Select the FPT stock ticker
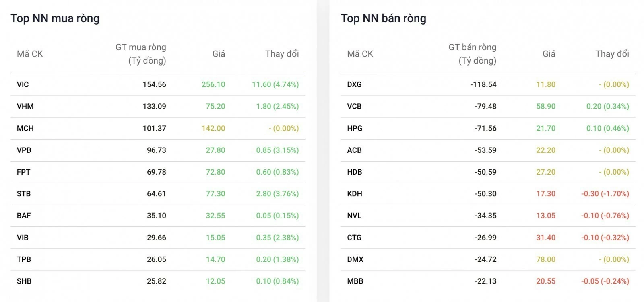This screenshot has height=302, width=644. [24, 172]
